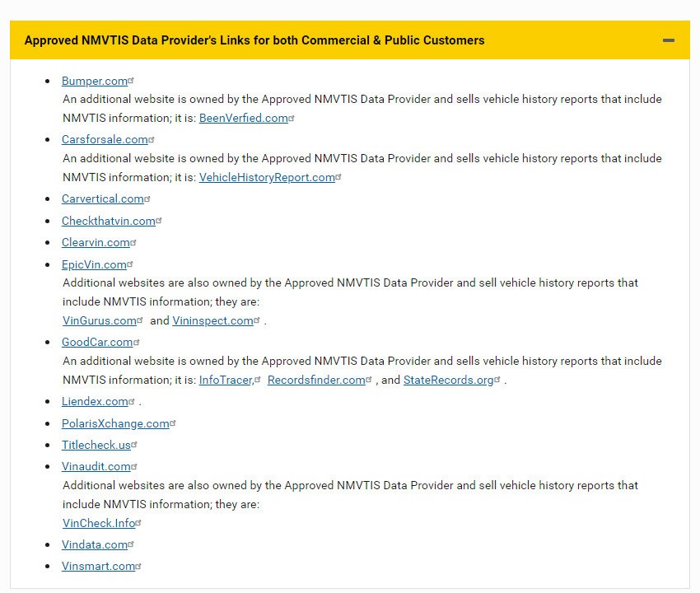Click the yellow section header title text

[x=254, y=40]
